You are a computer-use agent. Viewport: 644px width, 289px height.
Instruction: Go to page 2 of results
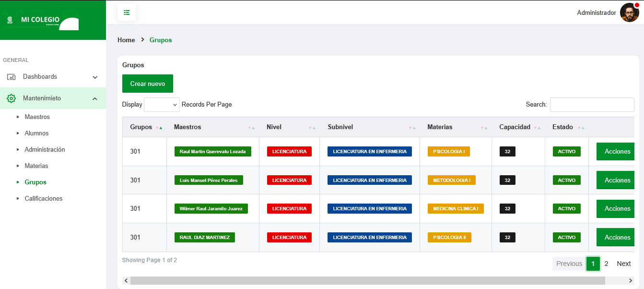point(606,264)
